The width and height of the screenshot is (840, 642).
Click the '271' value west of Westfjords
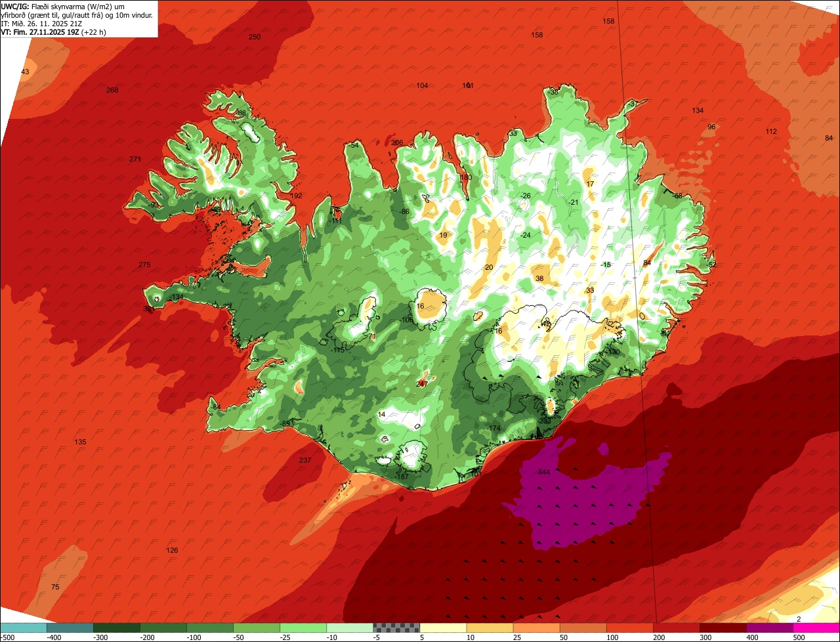135,159
